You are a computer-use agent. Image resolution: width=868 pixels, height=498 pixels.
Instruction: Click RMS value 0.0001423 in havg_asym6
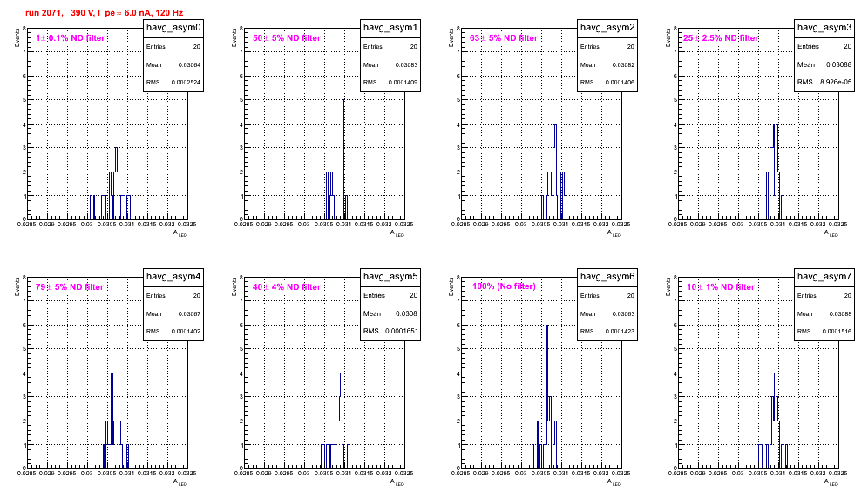[620, 332]
